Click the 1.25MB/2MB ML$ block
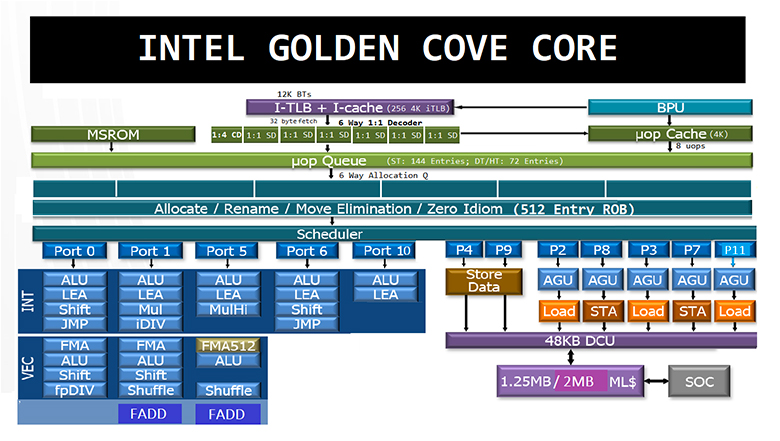 (570, 381)
